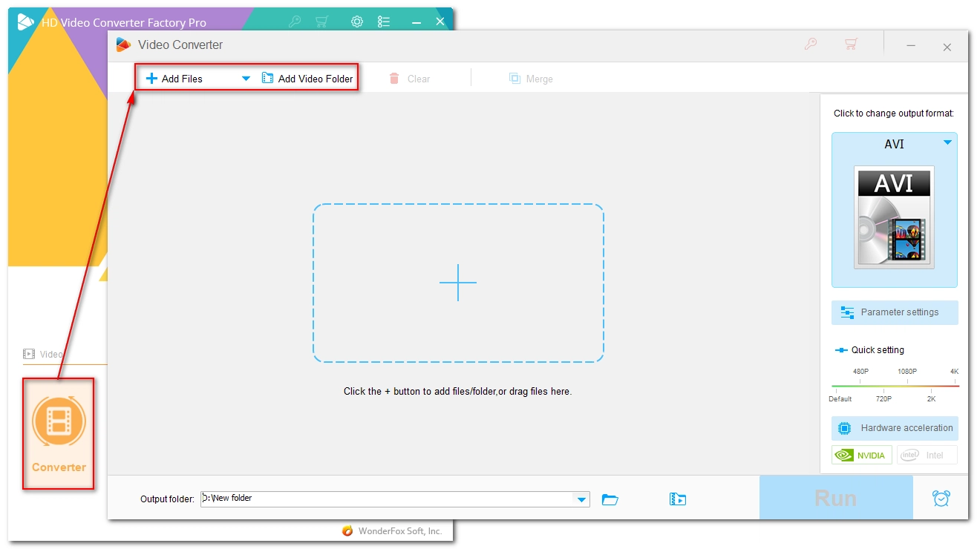This screenshot has width=980, height=549.
Task: Minimize the Video Converter window
Action: (x=911, y=46)
